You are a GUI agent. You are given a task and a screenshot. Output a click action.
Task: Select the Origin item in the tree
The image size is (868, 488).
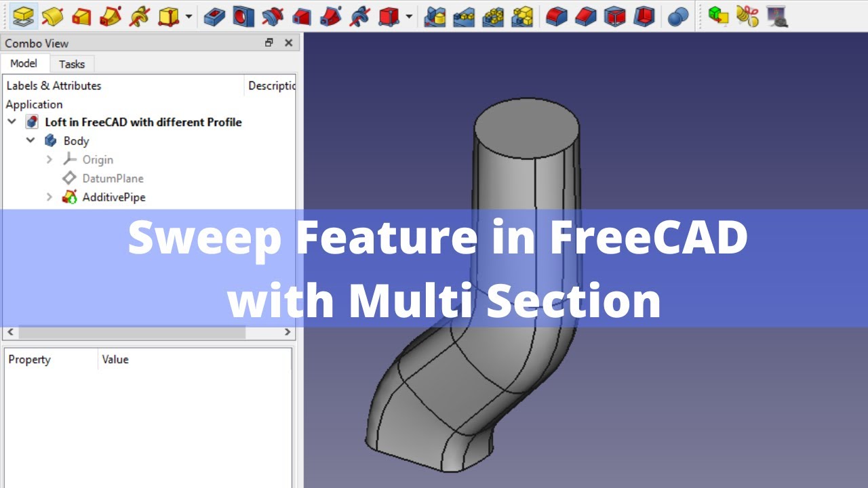[x=98, y=160]
